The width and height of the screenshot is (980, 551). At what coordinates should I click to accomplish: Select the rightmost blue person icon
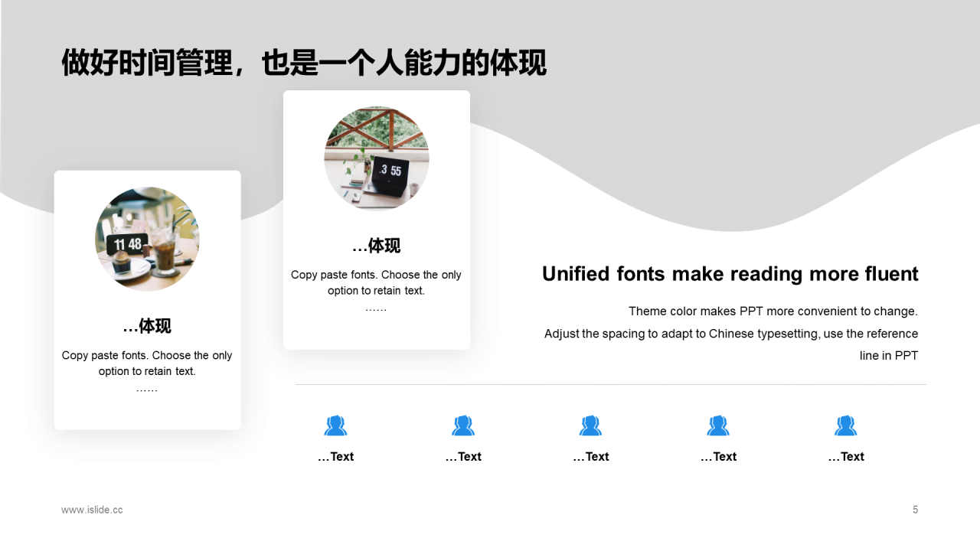pos(846,425)
